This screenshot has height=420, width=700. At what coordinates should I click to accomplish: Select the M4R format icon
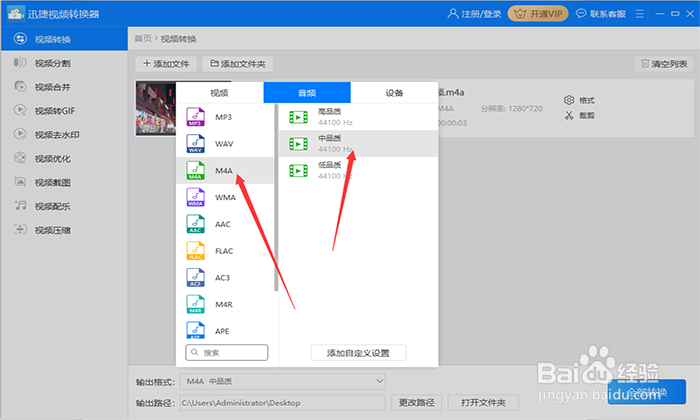[x=196, y=304]
